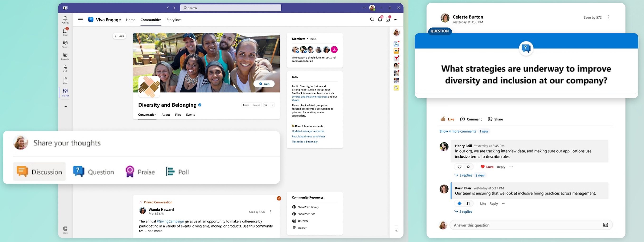Open Recruiting diverse candidates announcement
The image size is (644, 242).
coord(308,137)
